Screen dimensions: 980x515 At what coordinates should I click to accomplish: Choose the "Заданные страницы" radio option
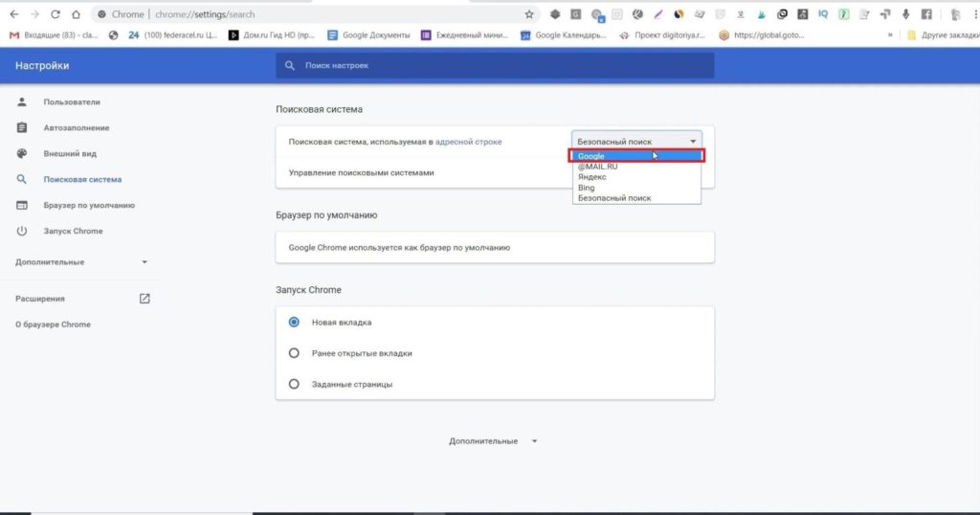click(x=294, y=384)
